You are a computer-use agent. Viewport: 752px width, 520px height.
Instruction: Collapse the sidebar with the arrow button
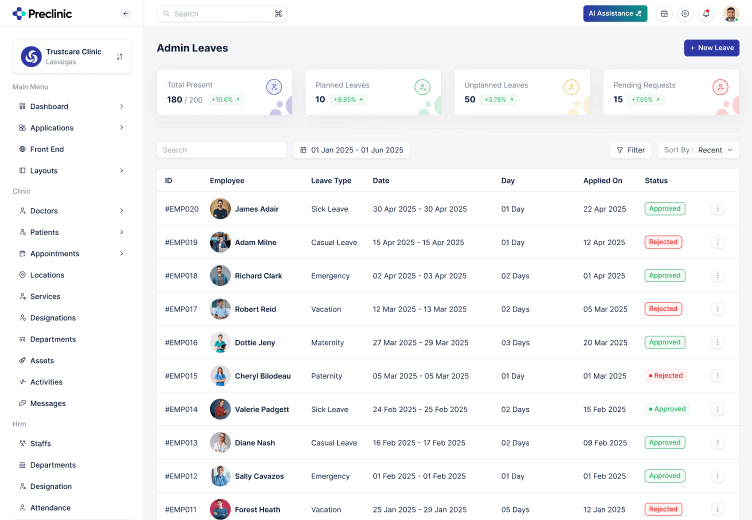126,13
